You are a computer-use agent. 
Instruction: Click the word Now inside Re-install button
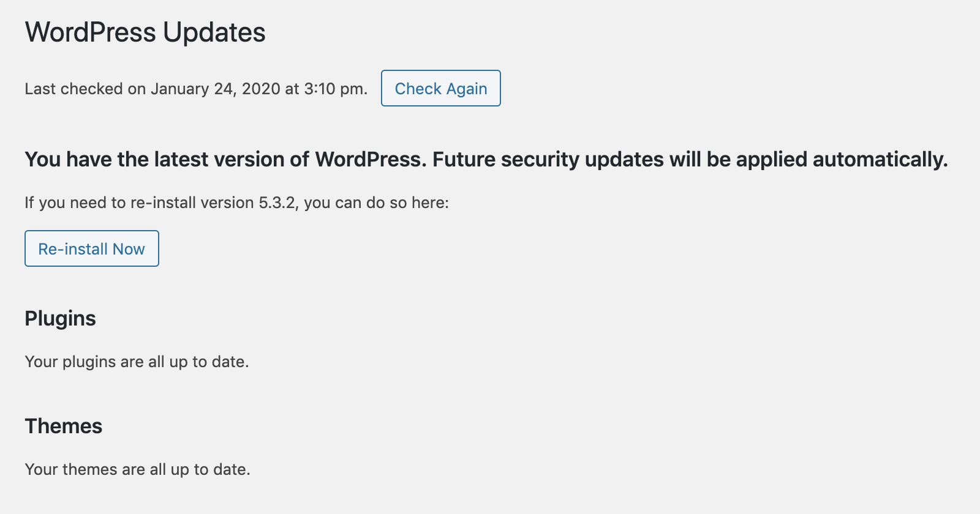(x=129, y=249)
